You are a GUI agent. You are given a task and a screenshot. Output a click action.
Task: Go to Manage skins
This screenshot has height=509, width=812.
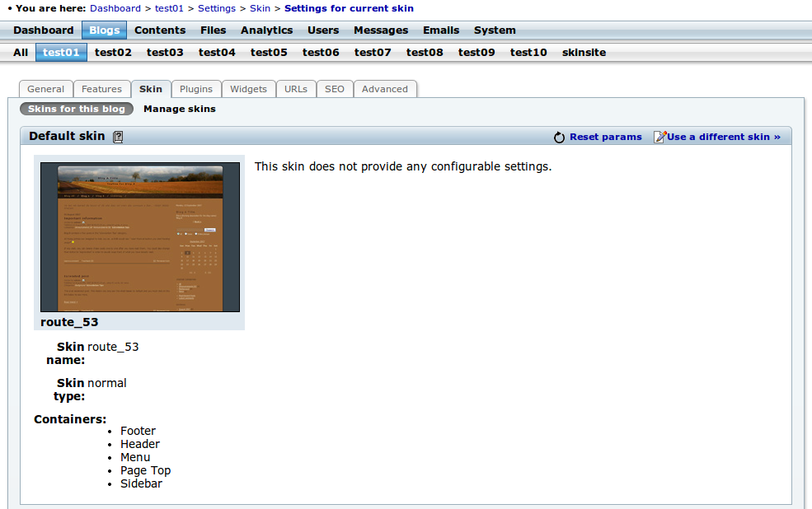pos(180,109)
